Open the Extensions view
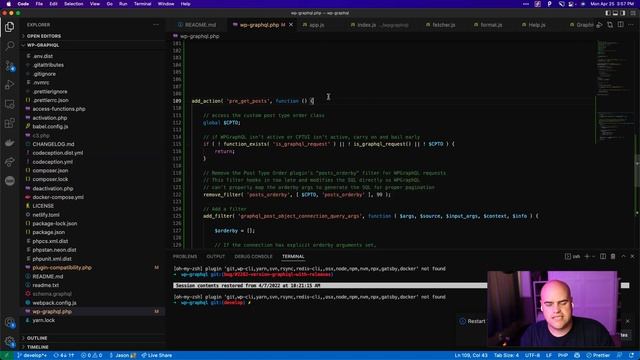Image resolution: width=640 pixels, height=360 pixels. (9, 123)
